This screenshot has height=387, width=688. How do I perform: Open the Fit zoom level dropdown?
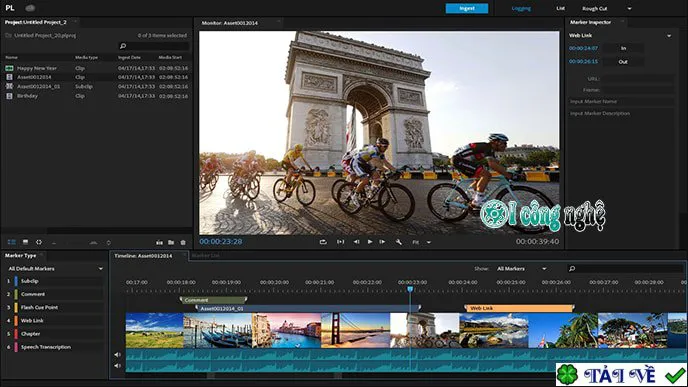(x=422, y=242)
